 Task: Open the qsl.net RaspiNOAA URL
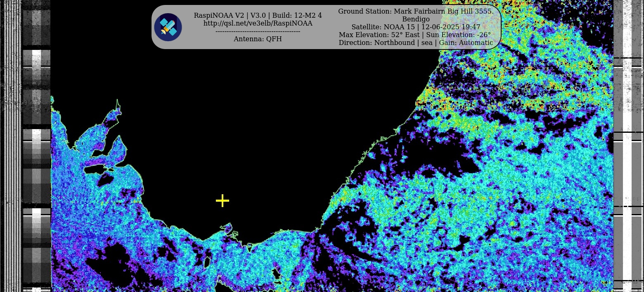pyautogui.click(x=258, y=24)
